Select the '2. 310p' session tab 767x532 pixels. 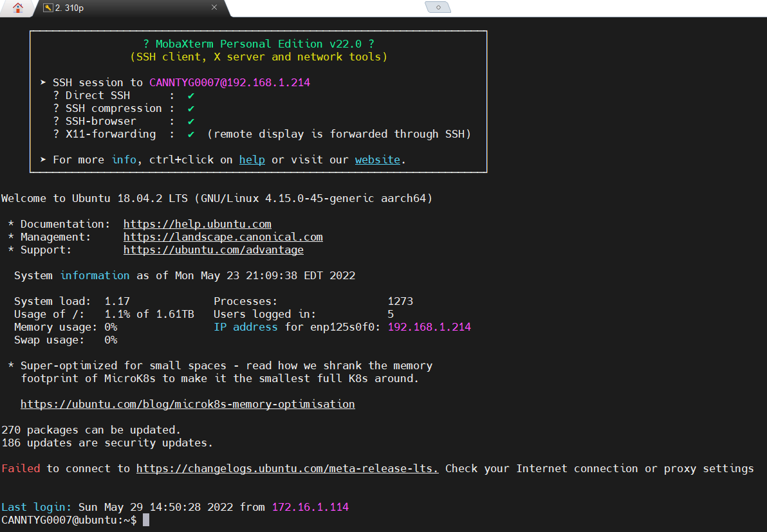click(131, 8)
